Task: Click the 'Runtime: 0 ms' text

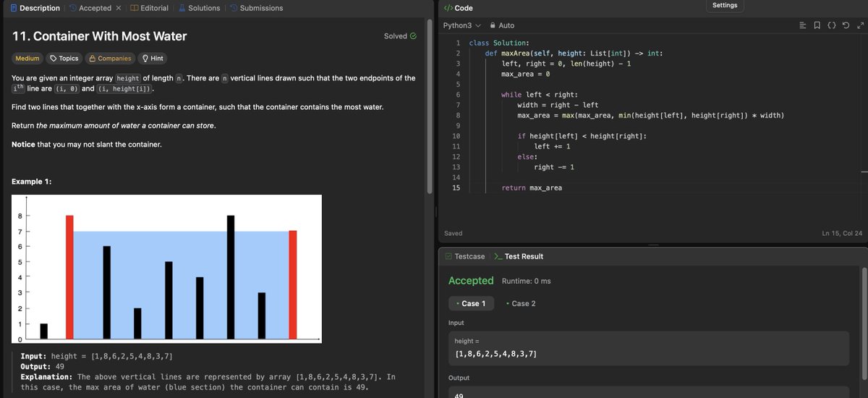Action: (526, 281)
